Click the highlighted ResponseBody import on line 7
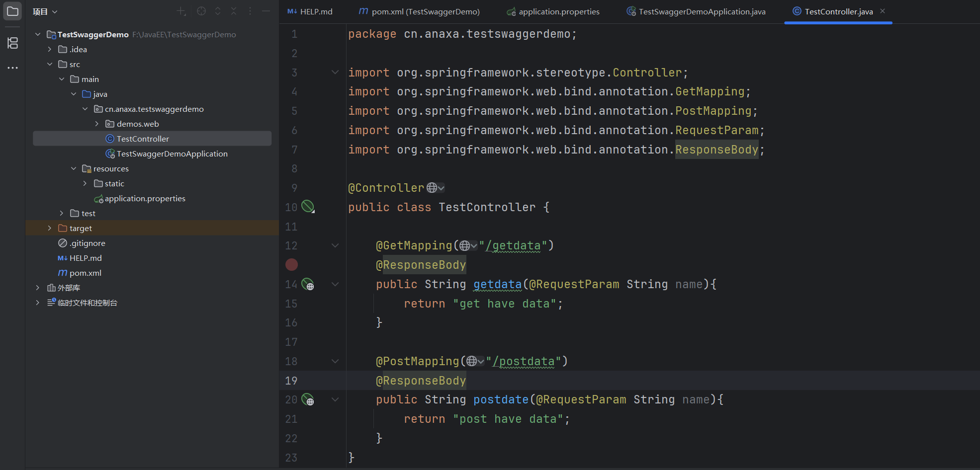Screen dimensions: 980x470 717,150
